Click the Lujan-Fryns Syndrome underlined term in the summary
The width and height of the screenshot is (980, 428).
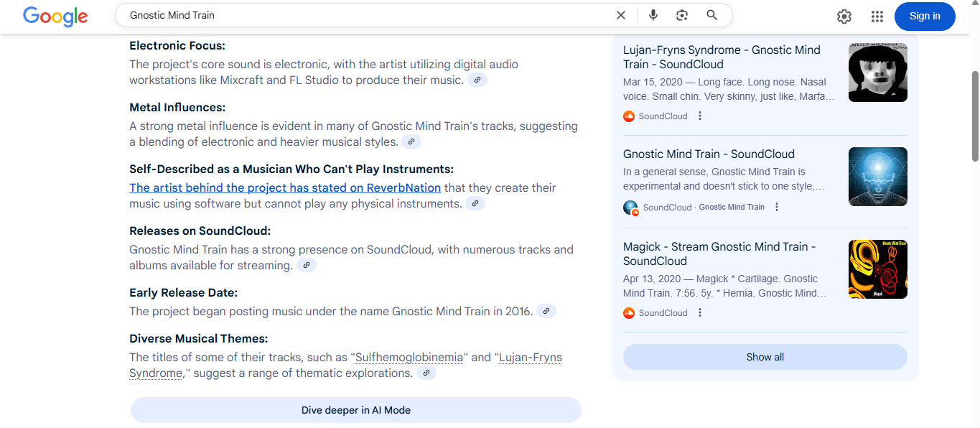530,357
